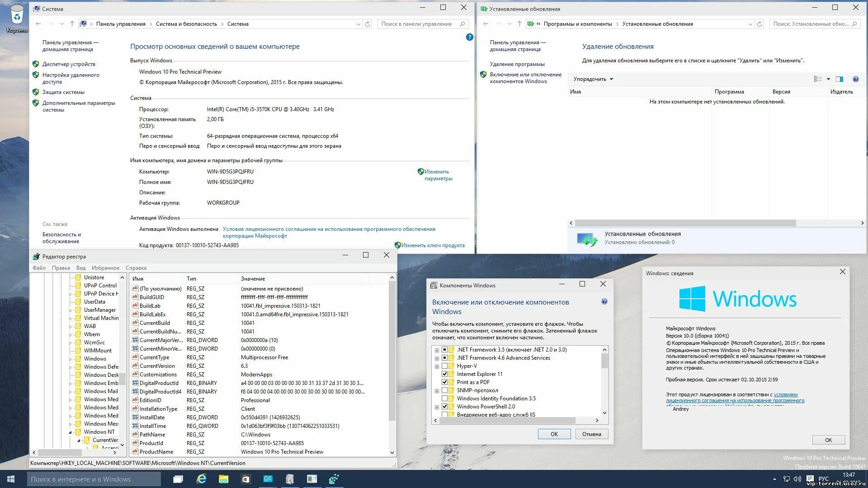Click Изменить параметры link
This screenshot has height=488, width=868.
(x=438, y=175)
